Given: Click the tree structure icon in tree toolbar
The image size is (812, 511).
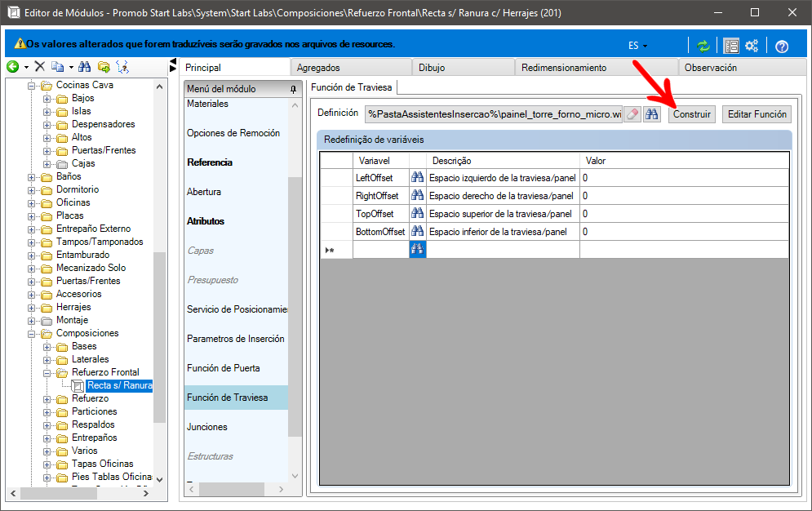Looking at the screenshot, I should [x=122, y=67].
